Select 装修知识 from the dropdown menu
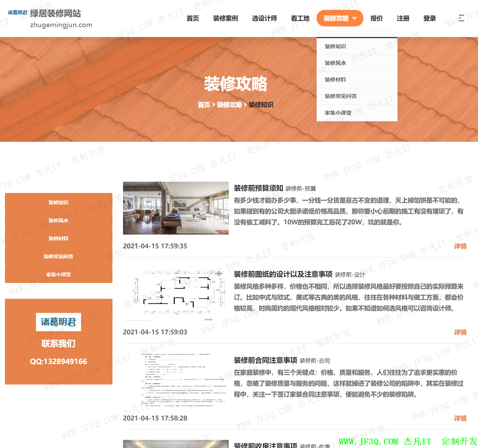Image resolution: width=478 pixels, height=448 pixels. [x=335, y=47]
